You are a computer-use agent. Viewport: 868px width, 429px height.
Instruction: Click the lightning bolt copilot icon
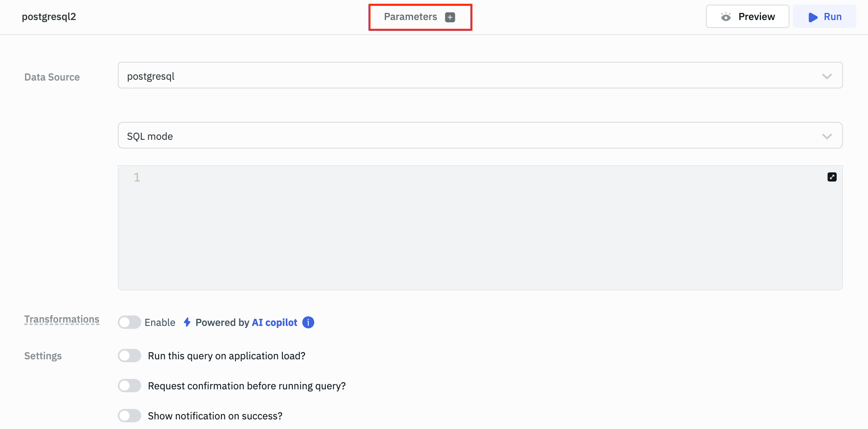[x=187, y=323]
